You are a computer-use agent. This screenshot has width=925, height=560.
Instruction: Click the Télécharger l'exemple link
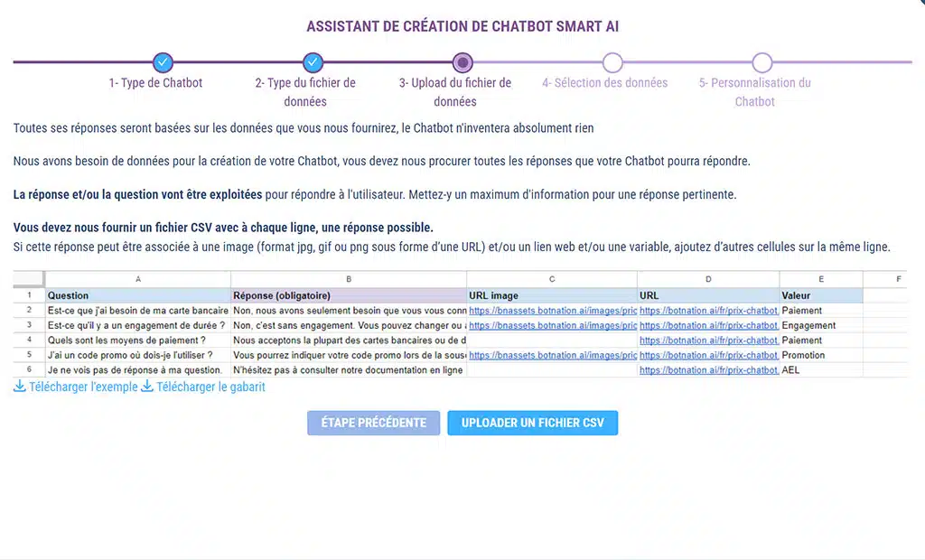coord(83,387)
